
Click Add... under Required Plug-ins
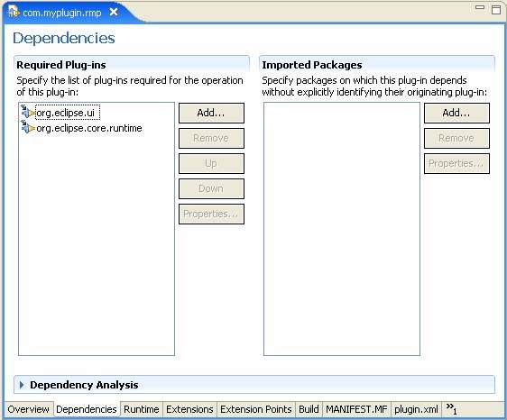211,113
